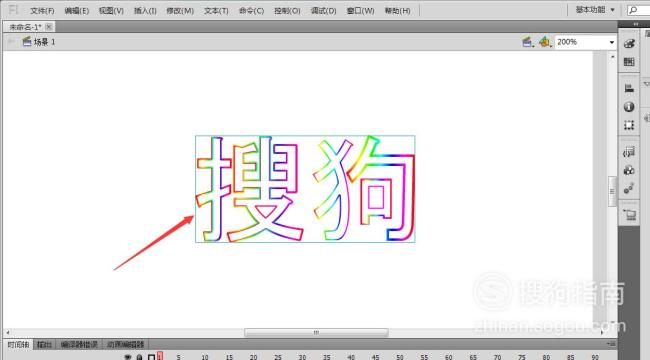This screenshot has width=650, height=360.
Task: Toggle show/hide all layers eye icon
Action: pos(128,357)
